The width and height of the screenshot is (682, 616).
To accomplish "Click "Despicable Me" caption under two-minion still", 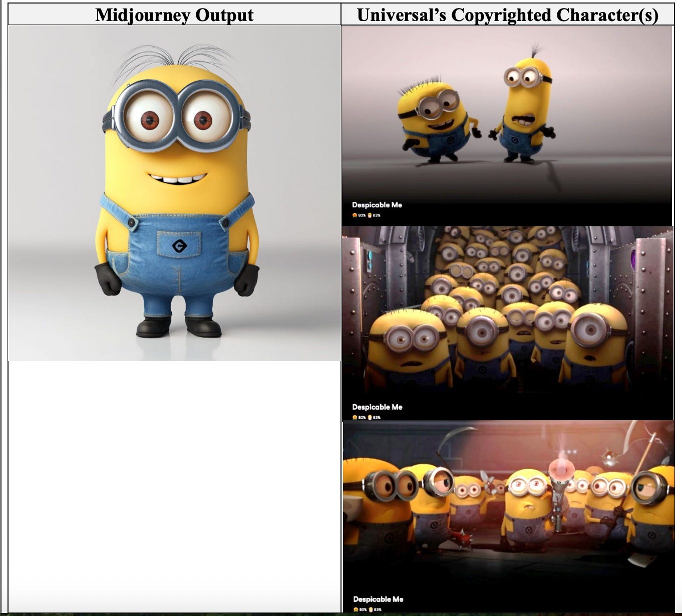I will pyautogui.click(x=377, y=205).
